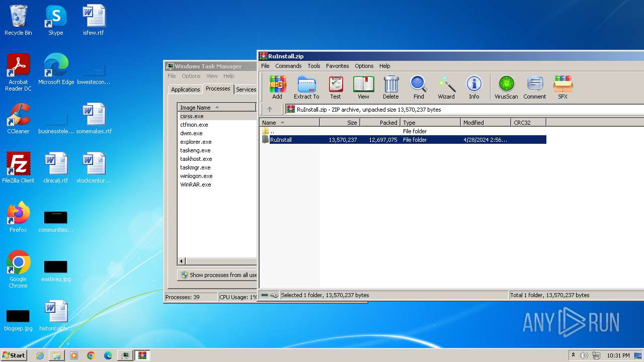
Task: Click the Find magnifier icon
Action: click(x=419, y=87)
